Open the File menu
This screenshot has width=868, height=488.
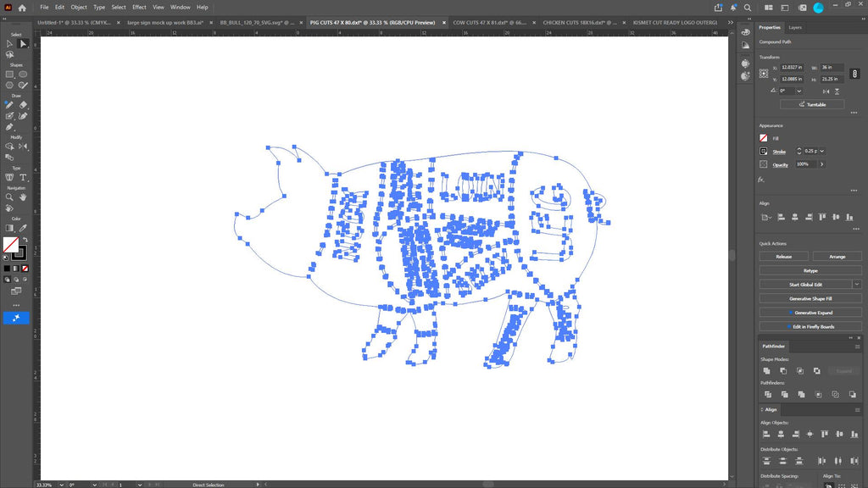pyautogui.click(x=44, y=7)
